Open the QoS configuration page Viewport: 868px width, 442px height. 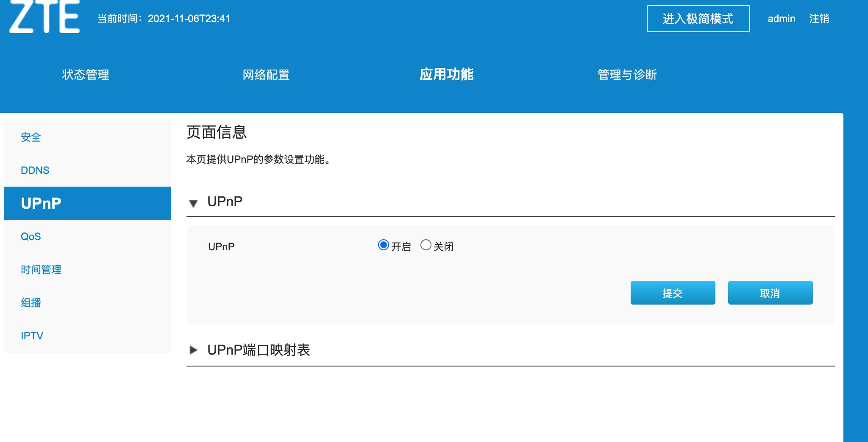click(31, 236)
